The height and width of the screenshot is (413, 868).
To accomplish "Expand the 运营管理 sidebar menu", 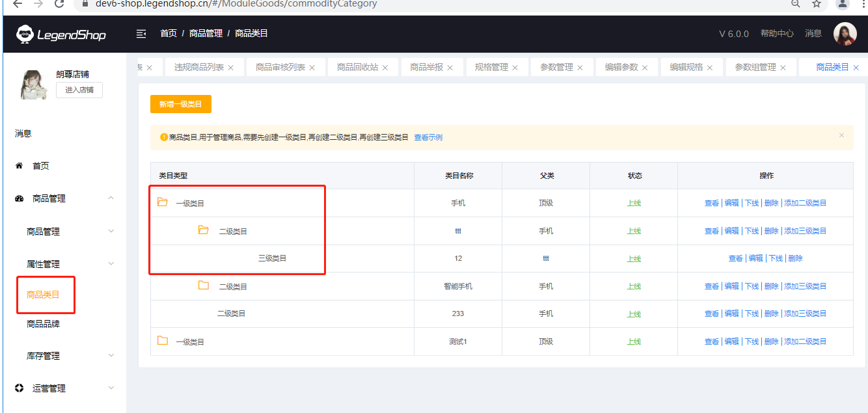I will (111, 388).
